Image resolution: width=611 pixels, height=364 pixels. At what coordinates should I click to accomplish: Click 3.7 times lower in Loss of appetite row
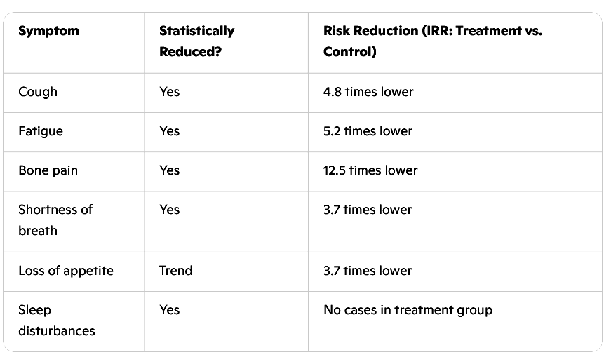pos(368,271)
